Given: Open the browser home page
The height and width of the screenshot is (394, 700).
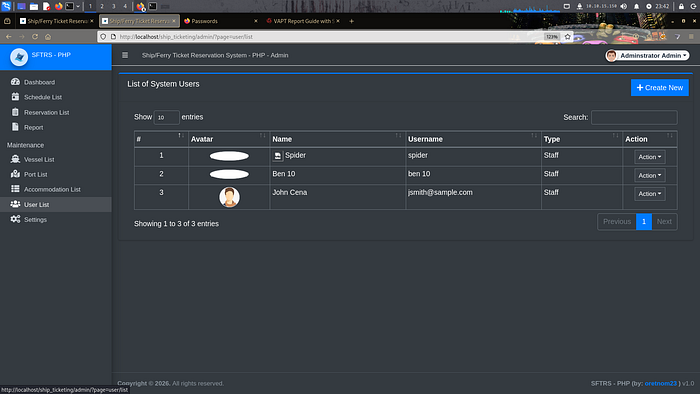Looking at the screenshot, I should click(48, 37).
